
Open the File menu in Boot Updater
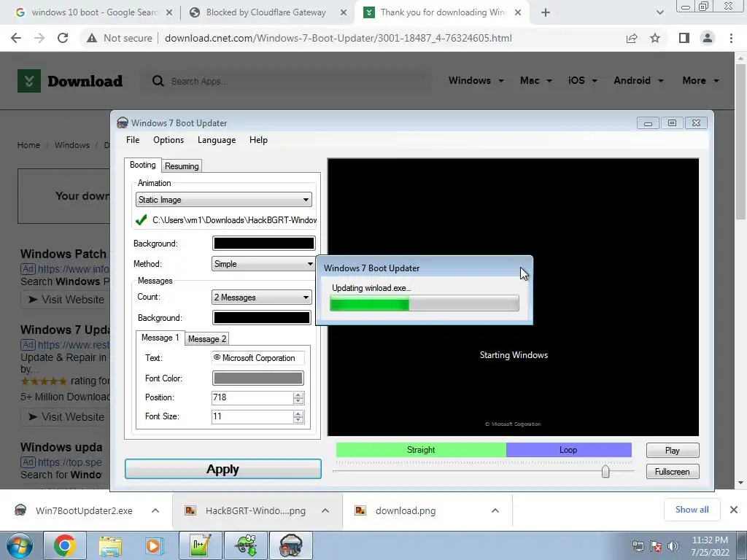point(133,140)
